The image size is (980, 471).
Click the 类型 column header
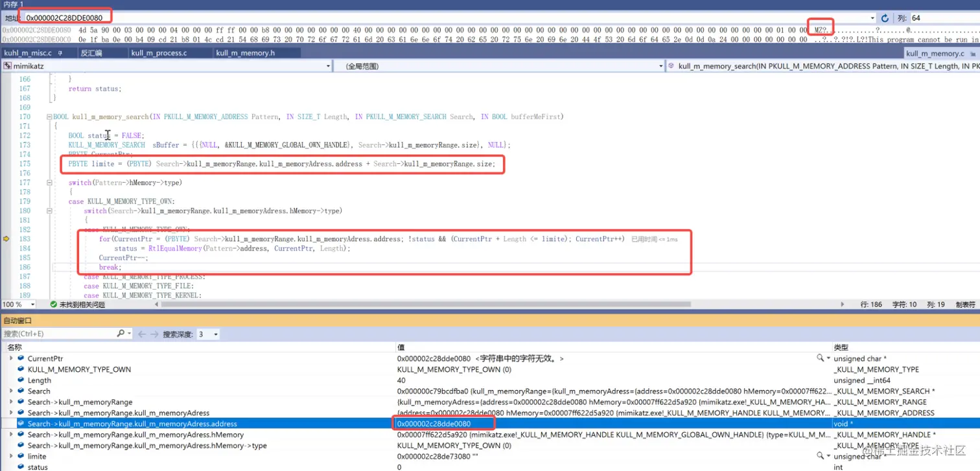[x=840, y=348]
